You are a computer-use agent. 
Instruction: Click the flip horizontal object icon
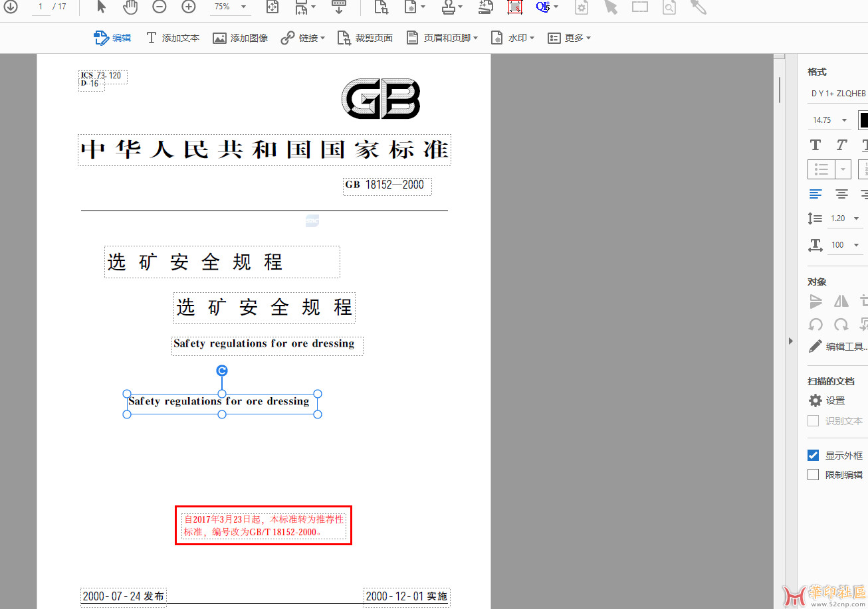[841, 301]
